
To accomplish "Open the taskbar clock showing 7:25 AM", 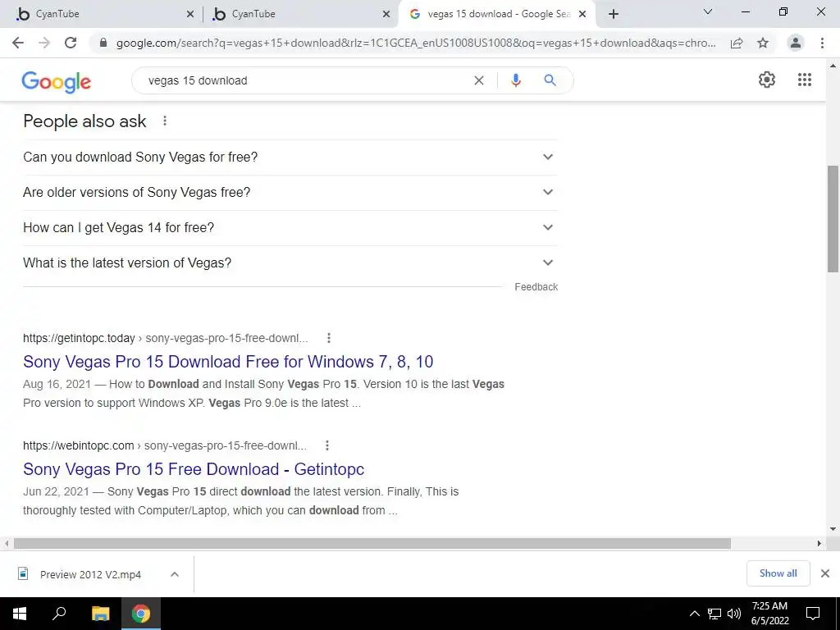I will 769,614.
